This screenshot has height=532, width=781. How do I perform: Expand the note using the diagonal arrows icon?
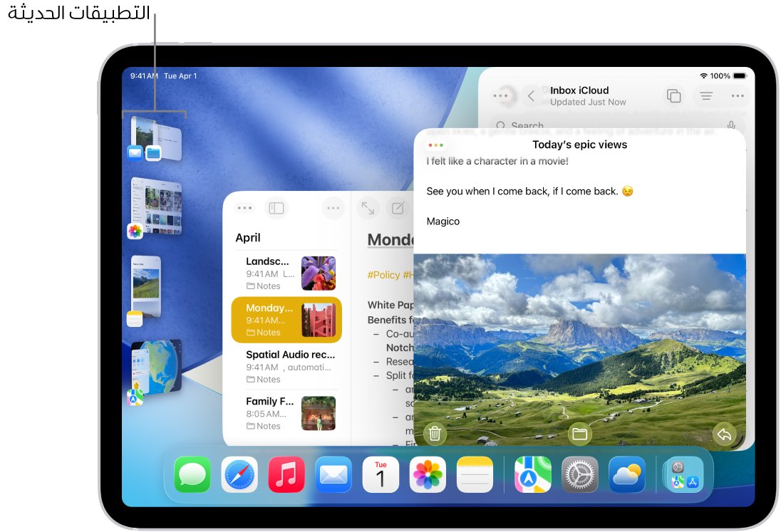(368, 207)
